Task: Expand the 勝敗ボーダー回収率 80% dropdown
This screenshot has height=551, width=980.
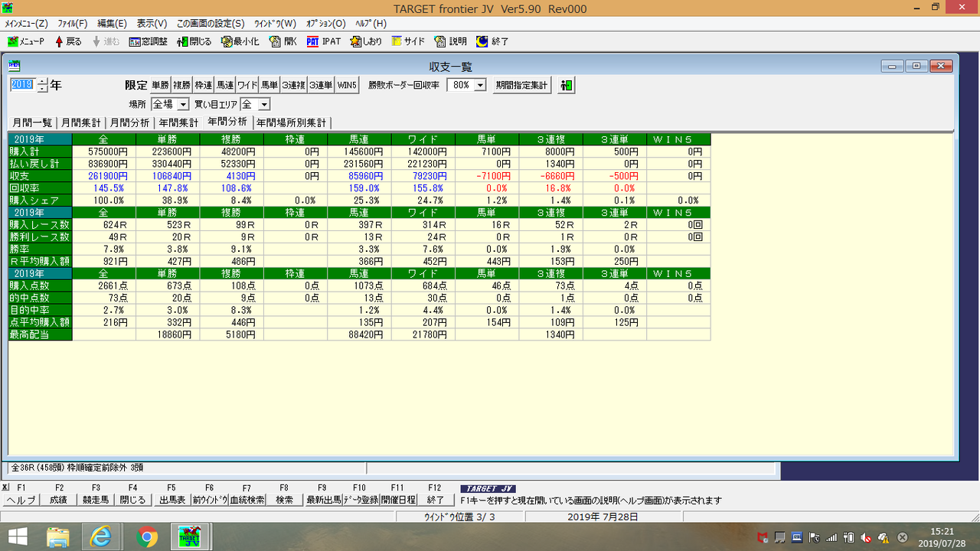Action: point(480,85)
